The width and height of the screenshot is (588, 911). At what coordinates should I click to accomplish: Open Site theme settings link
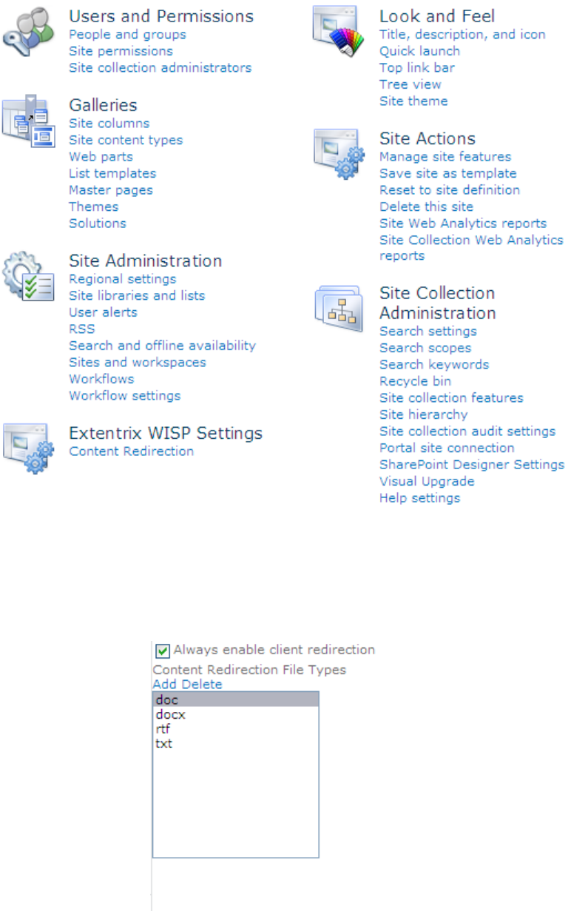413,101
